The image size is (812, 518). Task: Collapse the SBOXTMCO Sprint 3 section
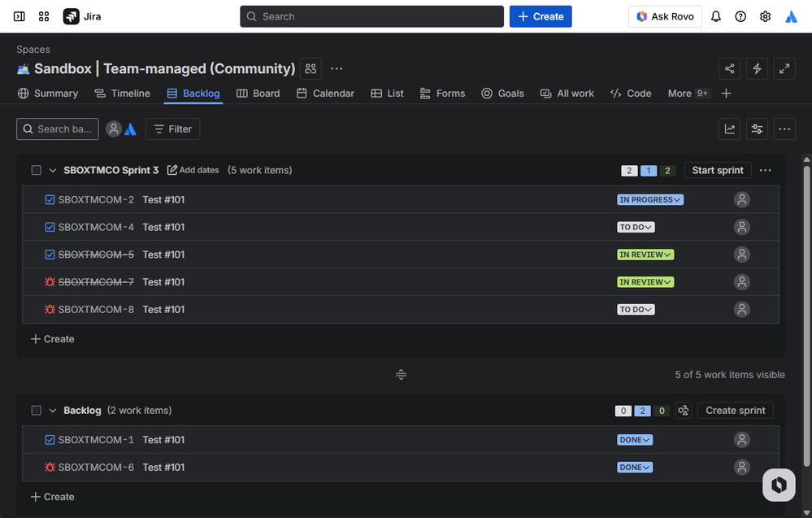(x=52, y=171)
